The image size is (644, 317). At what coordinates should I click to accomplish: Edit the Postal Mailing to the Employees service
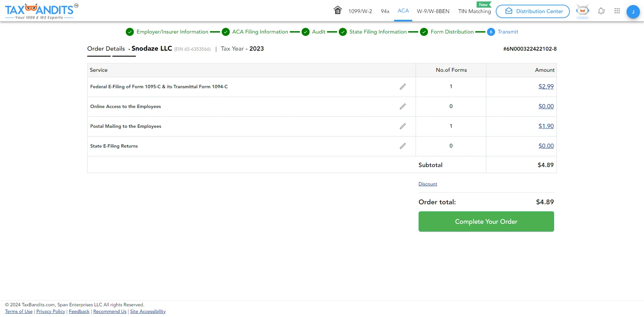pyautogui.click(x=402, y=126)
